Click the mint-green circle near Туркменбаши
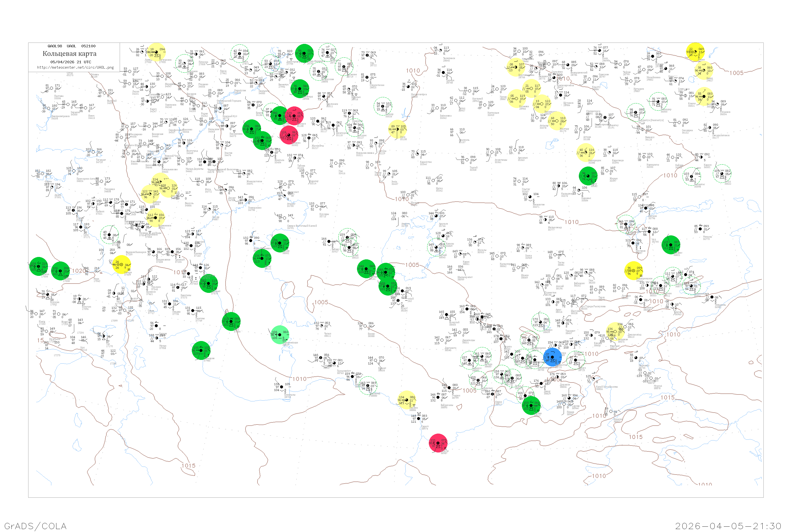Screen dimensions: 798x532 (280, 335)
